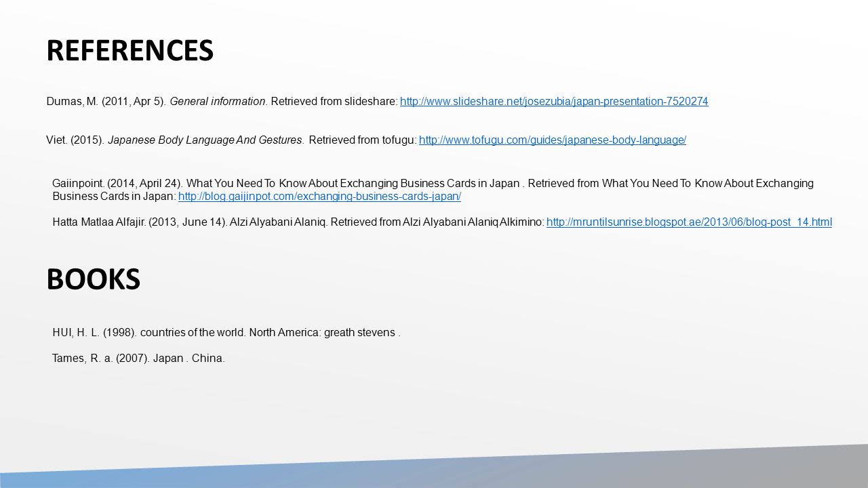This screenshot has height=488, width=868.
Task: Open the tofugu japanese-body-language link
Action: 553,140
